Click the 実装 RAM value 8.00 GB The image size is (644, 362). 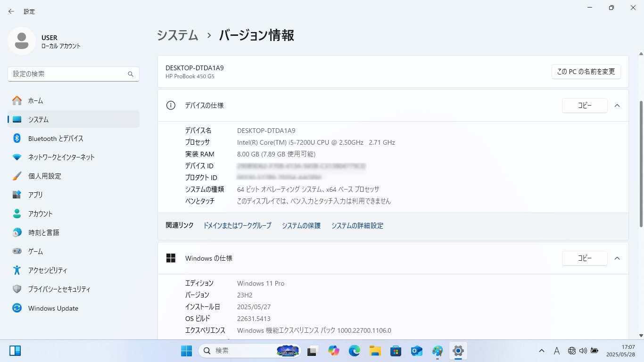tap(276, 154)
